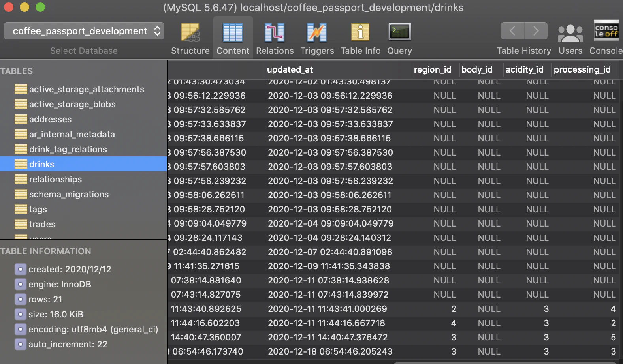Screen dimensions: 623x364
Task: Click the relationships table icon
Action: coord(21,179)
